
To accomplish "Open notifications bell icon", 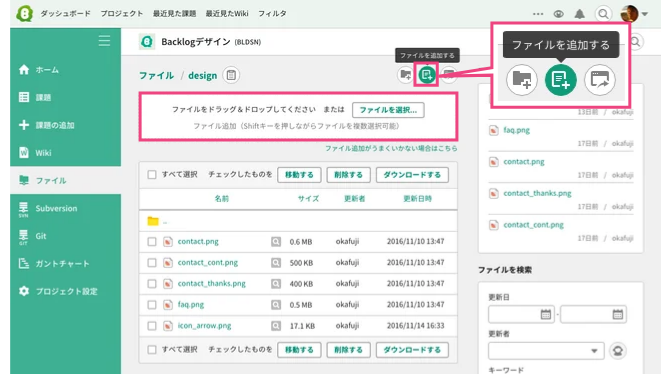I will (x=580, y=14).
